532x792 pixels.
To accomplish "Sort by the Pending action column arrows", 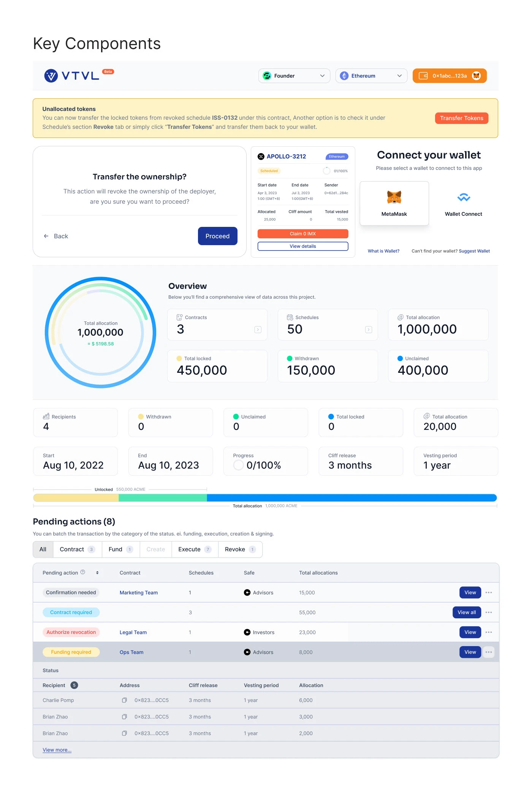I will 97,573.
